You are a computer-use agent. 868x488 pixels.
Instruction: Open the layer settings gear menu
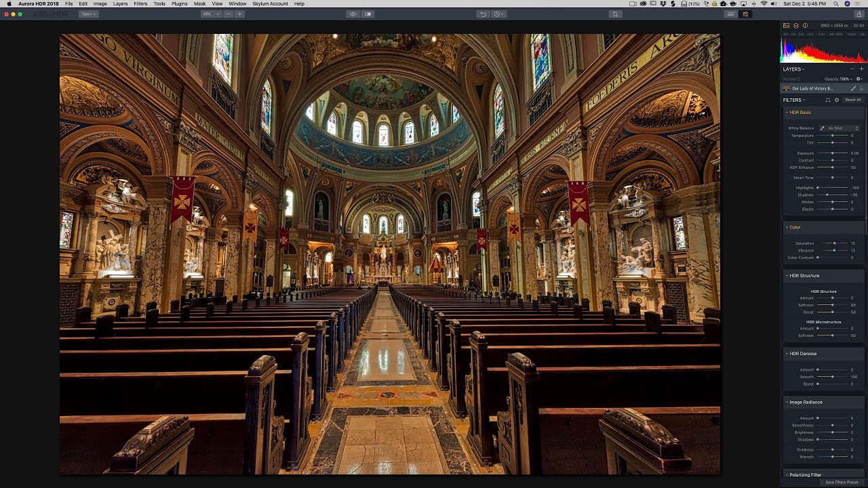tap(859, 79)
